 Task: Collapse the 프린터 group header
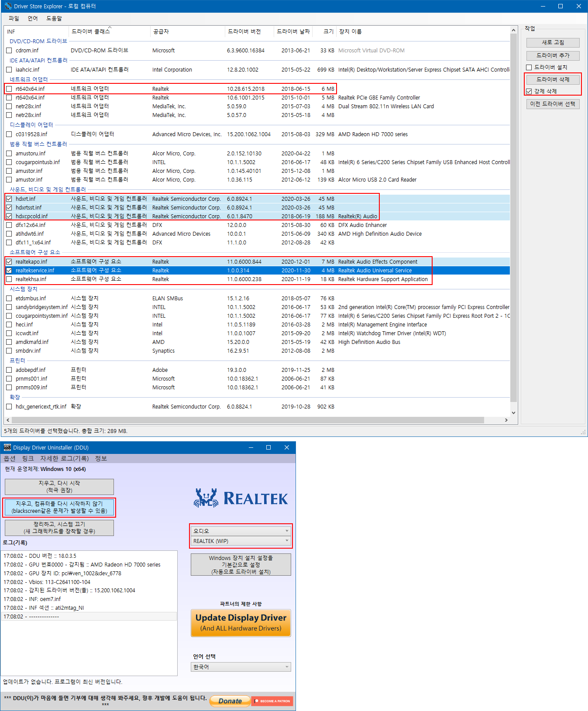tap(17, 361)
